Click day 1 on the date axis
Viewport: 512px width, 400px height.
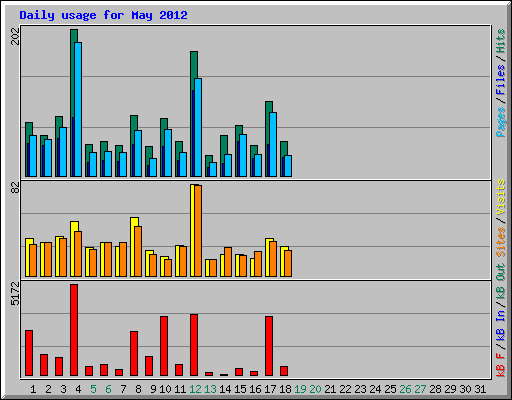tap(33, 389)
